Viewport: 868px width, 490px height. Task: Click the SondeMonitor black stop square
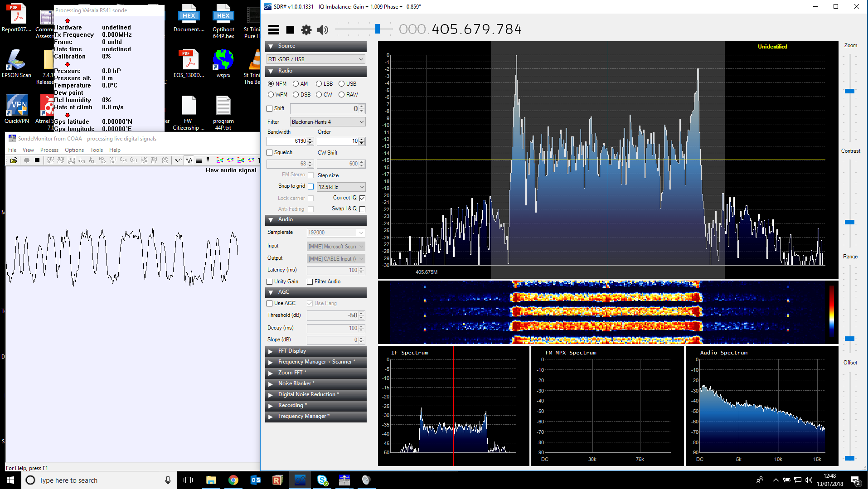37,160
